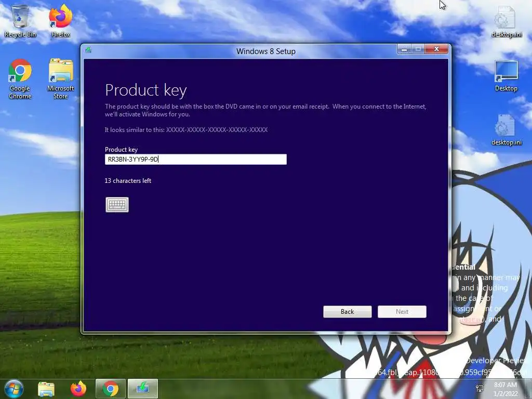This screenshot has width=532, height=399.
Task: Close the Windows 8 Setup window
Action: (436, 49)
